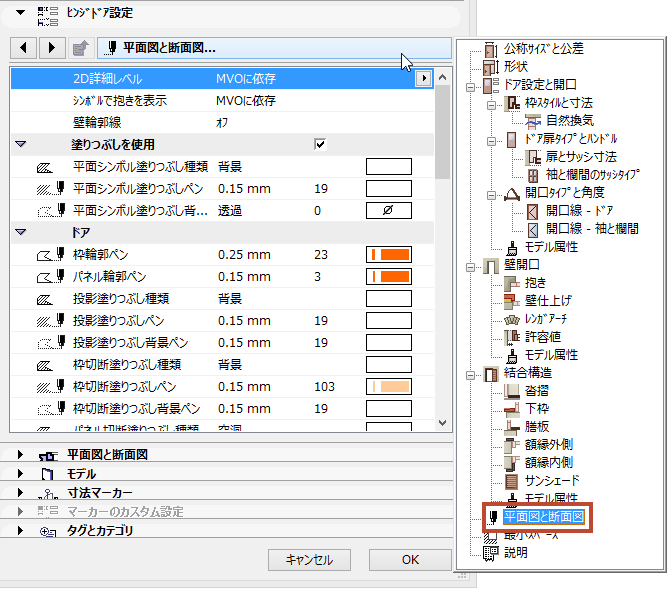This screenshot has height=592, width=668.
Task: Select 形状 in the page tree
Action: point(516,67)
